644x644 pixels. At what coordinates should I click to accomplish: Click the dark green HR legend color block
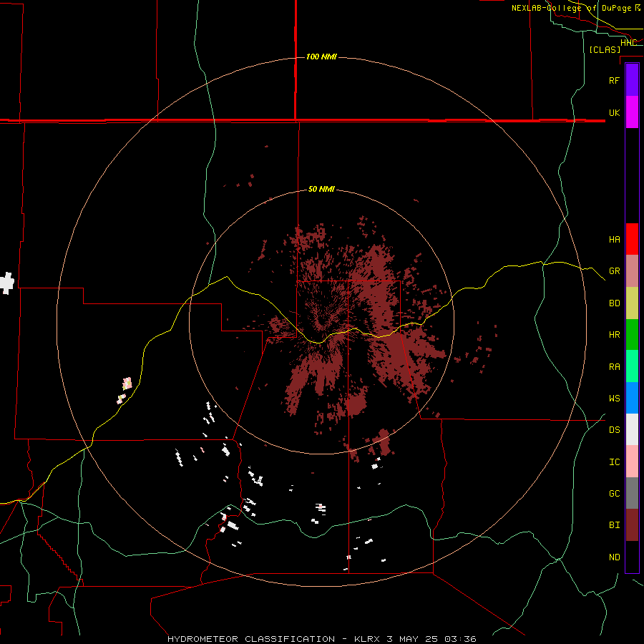pos(632,335)
